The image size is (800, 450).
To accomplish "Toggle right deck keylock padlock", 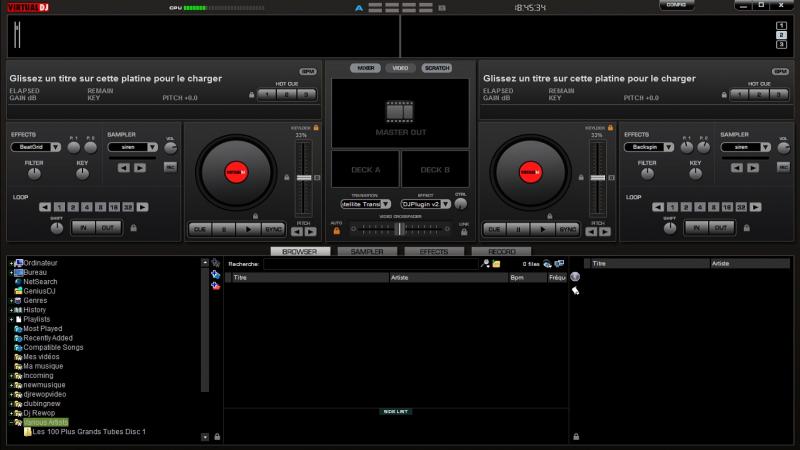I will pyautogui.click(x=610, y=128).
